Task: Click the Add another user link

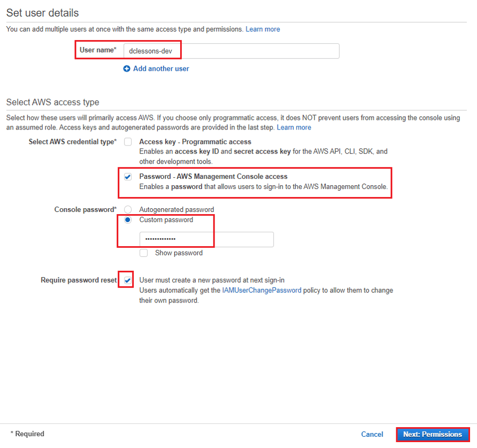Action: coord(161,69)
